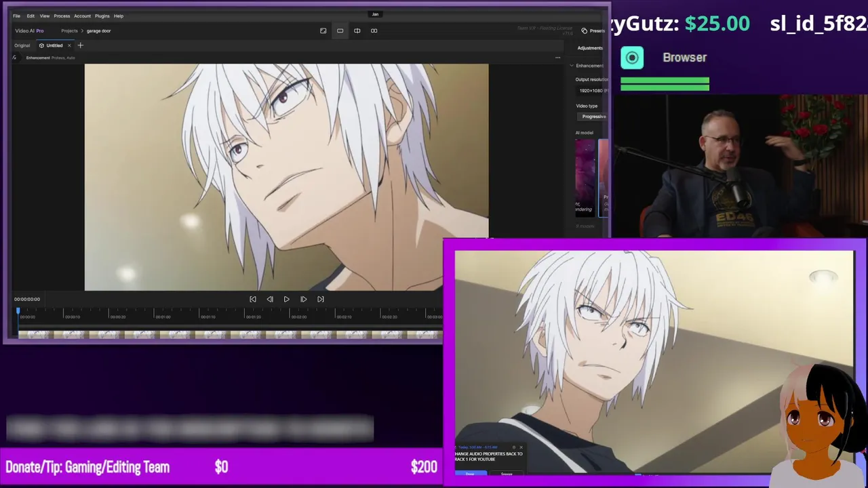
Task: Click the timeline ruler at 00:01:00
Action: coord(163,317)
